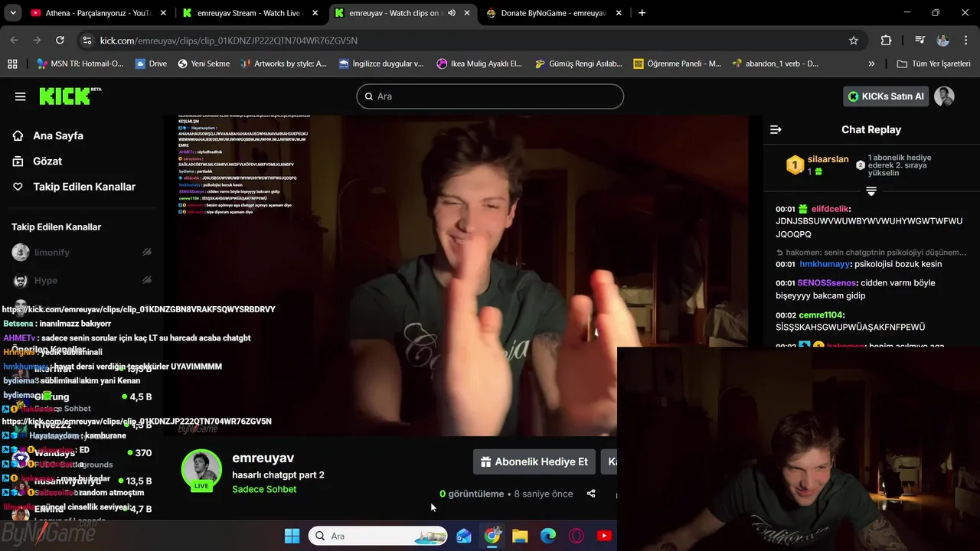Switch to Donate ByNoGame tab
The height and width of the screenshot is (551, 980).
(553, 13)
